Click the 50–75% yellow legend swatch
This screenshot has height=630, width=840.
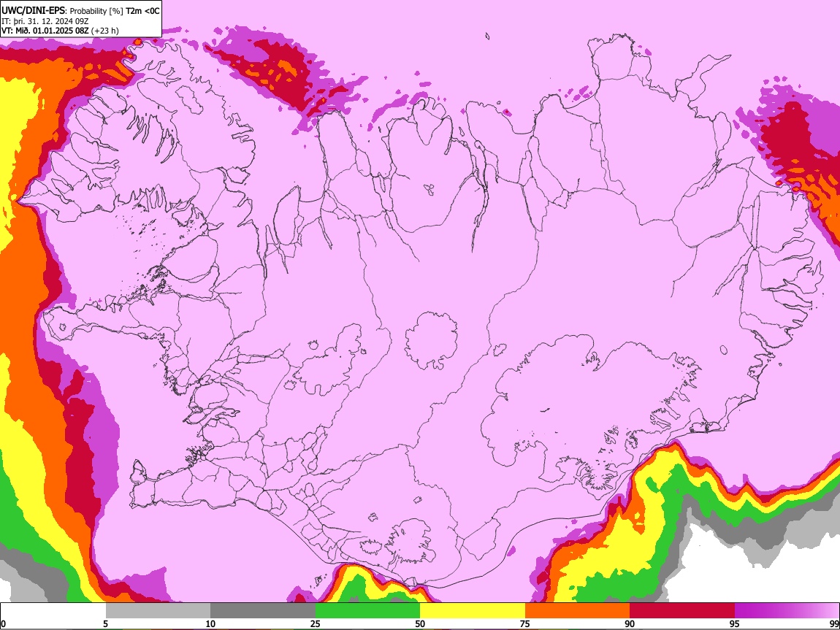(473, 610)
